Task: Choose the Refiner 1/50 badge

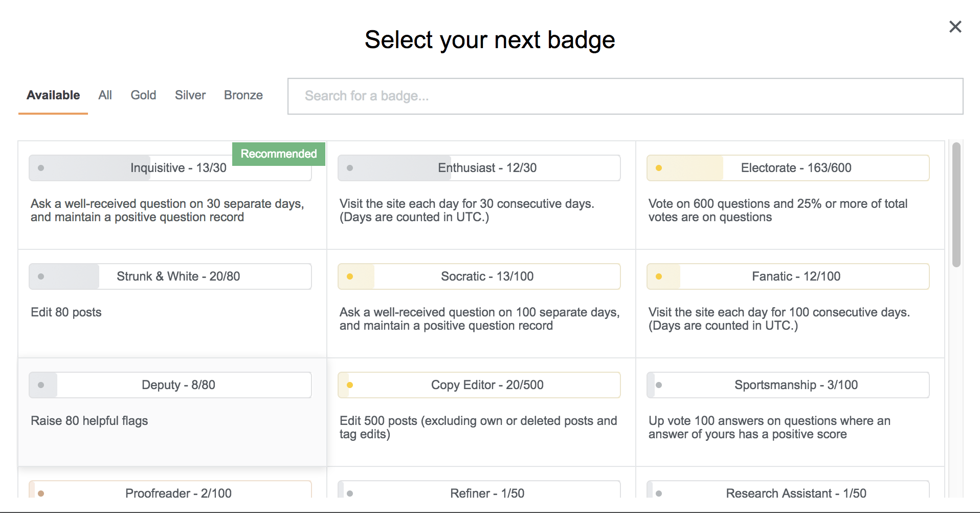Action: [479, 491]
